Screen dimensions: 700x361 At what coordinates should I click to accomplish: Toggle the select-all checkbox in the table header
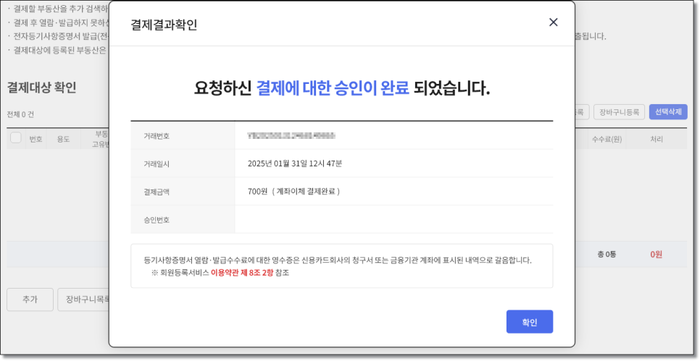click(x=16, y=138)
